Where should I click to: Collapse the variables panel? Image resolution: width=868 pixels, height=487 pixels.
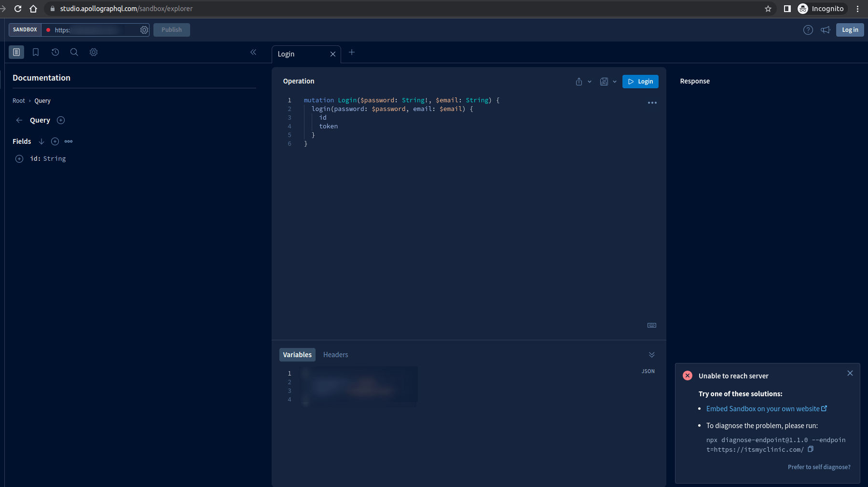tap(652, 355)
